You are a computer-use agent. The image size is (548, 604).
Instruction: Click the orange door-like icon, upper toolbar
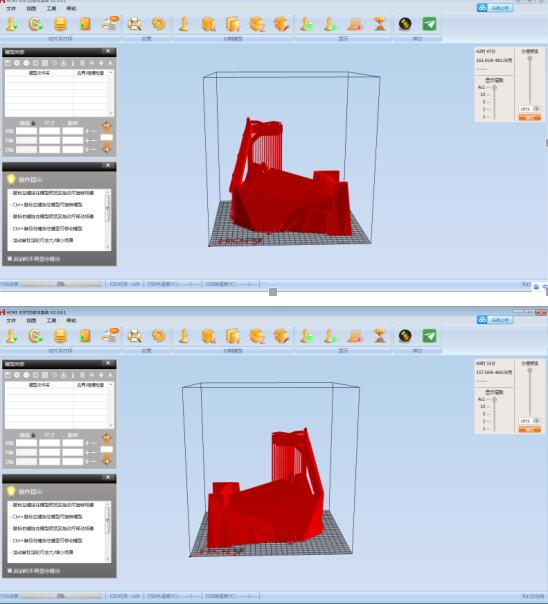(85, 24)
